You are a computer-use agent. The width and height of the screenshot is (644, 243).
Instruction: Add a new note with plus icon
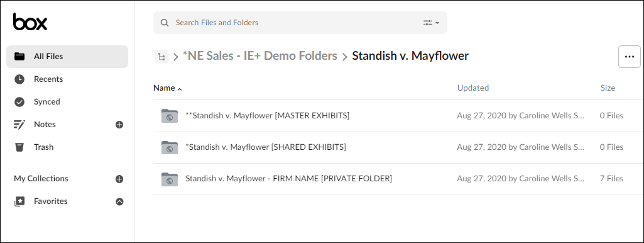[x=119, y=125]
